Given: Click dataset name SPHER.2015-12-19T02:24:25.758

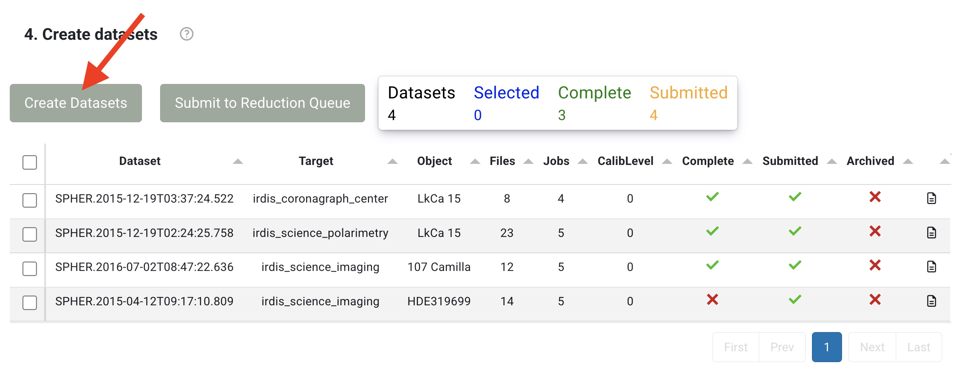Looking at the screenshot, I should pyautogui.click(x=144, y=233).
